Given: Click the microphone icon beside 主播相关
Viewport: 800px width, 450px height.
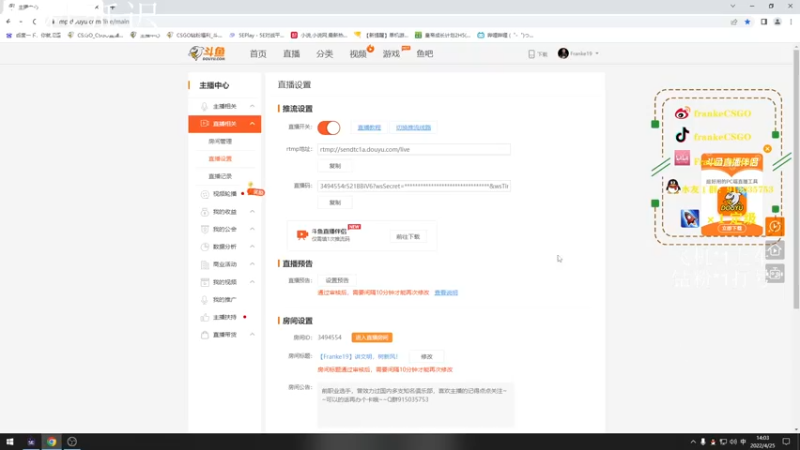Looking at the screenshot, I should 205,106.
